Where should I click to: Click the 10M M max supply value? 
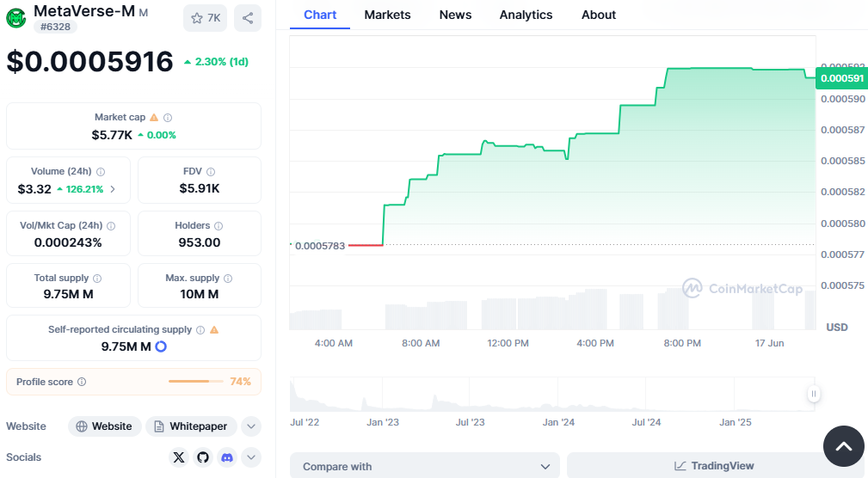click(200, 294)
